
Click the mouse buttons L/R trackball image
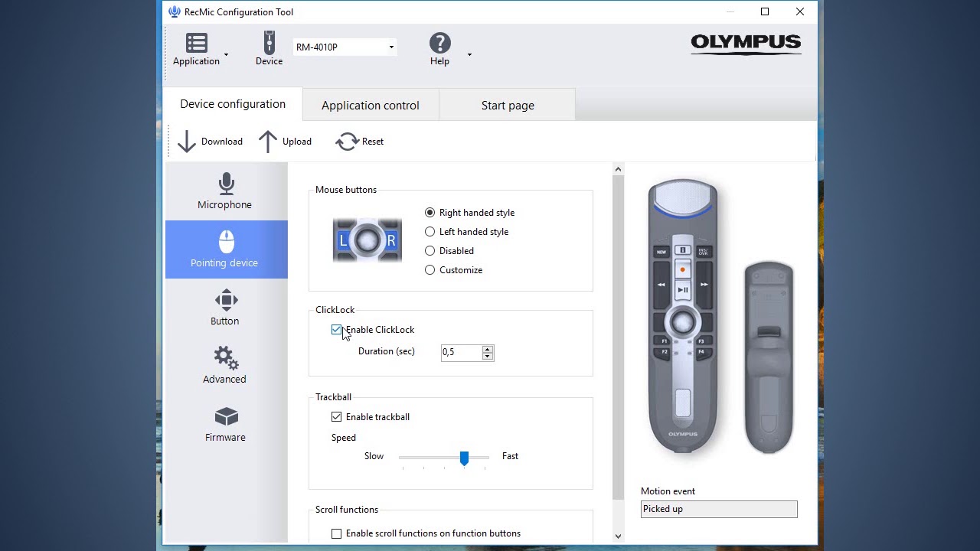pos(367,241)
